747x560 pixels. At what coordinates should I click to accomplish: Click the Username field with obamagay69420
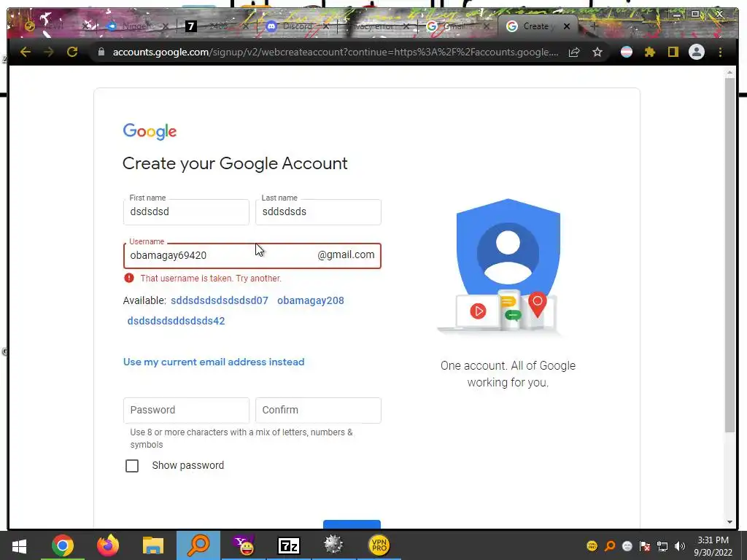252,256
